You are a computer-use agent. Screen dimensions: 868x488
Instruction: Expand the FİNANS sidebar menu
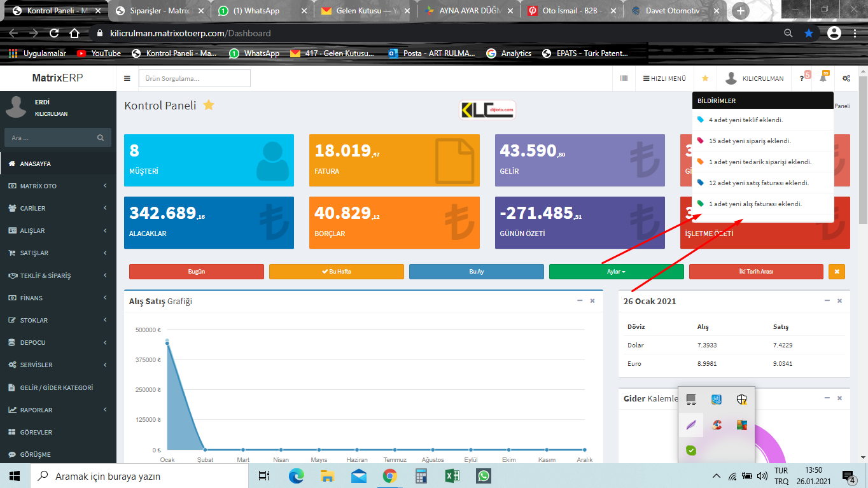[x=57, y=298]
